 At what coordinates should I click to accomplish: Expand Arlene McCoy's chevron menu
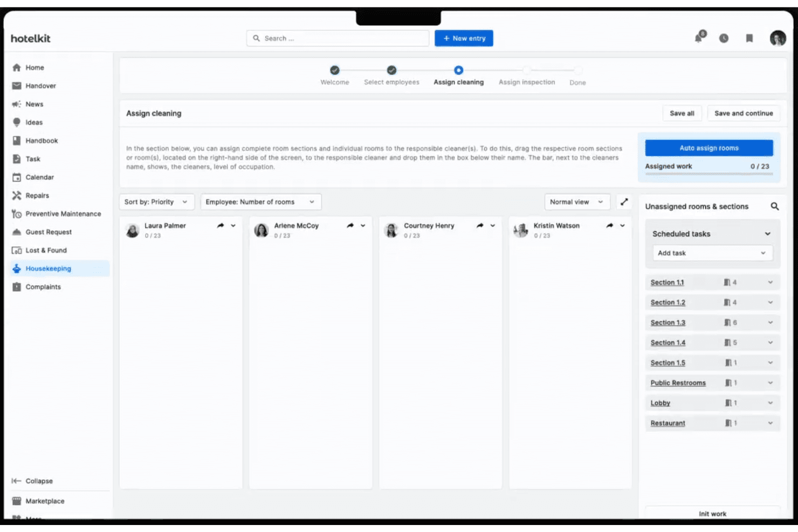tap(363, 226)
